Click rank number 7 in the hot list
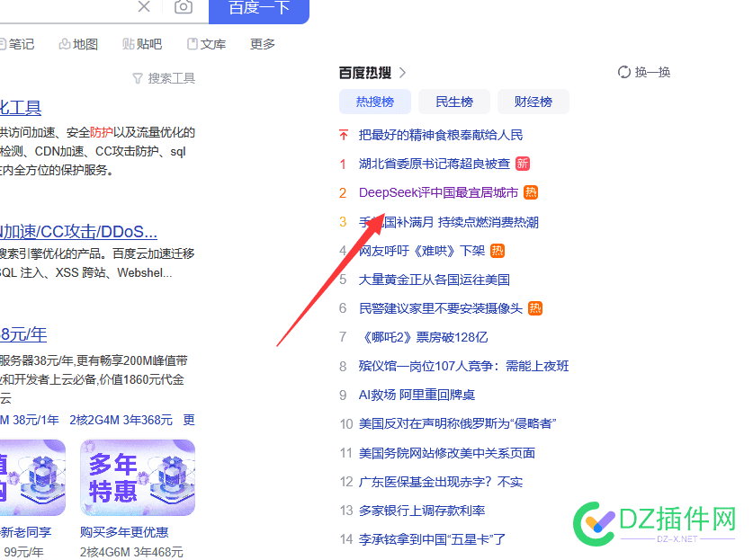 [x=343, y=337]
